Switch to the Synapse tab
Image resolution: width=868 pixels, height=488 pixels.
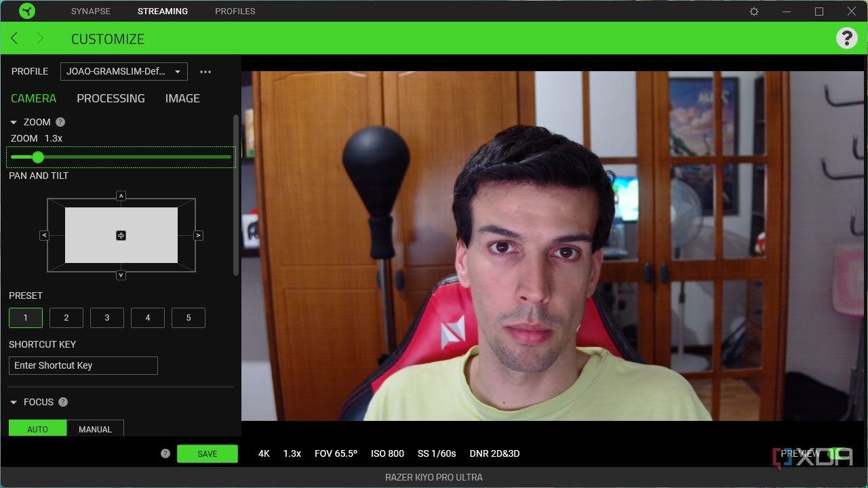point(91,12)
